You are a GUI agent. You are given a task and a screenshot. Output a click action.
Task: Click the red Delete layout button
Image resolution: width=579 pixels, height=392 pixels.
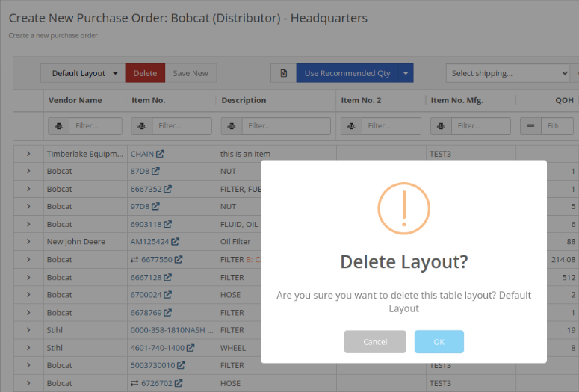point(145,73)
